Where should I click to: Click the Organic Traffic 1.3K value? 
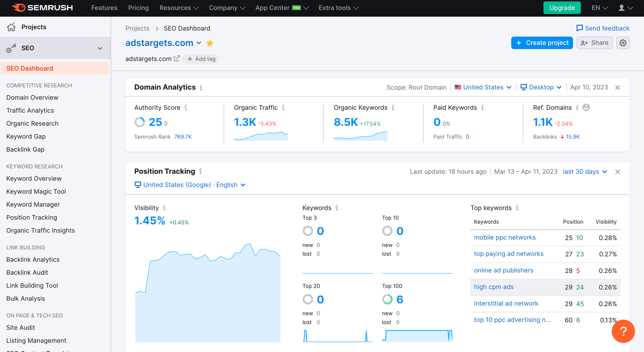(x=245, y=122)
